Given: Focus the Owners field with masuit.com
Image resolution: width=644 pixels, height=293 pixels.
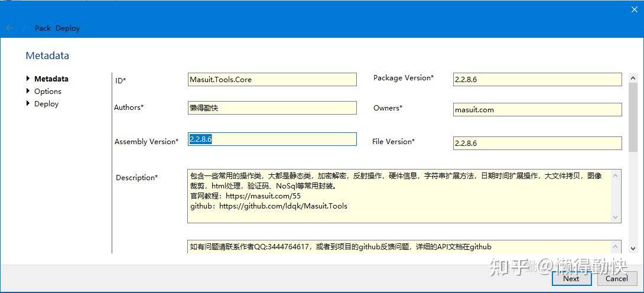Looking at the screenshot, I should click(537, 109).
